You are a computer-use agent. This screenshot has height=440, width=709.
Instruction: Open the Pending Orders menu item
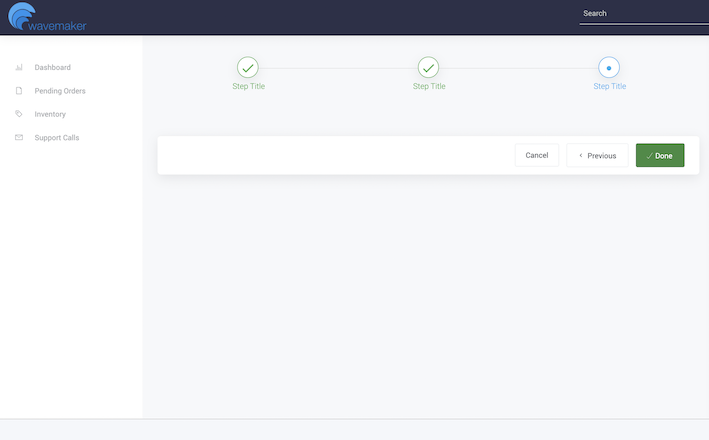pos(60,91)
